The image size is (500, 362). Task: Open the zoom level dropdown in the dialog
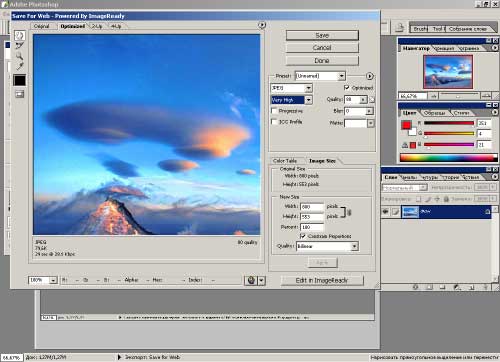tap(53, 280)
